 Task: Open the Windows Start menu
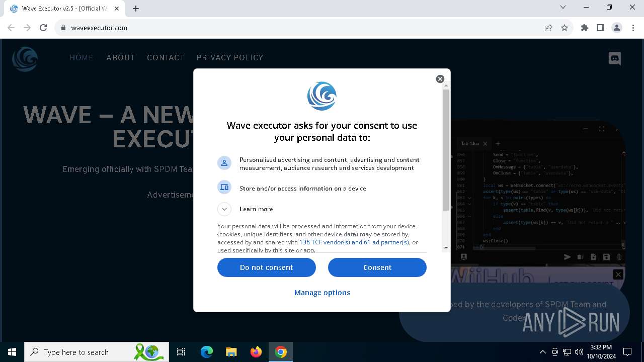pos(12,352)
